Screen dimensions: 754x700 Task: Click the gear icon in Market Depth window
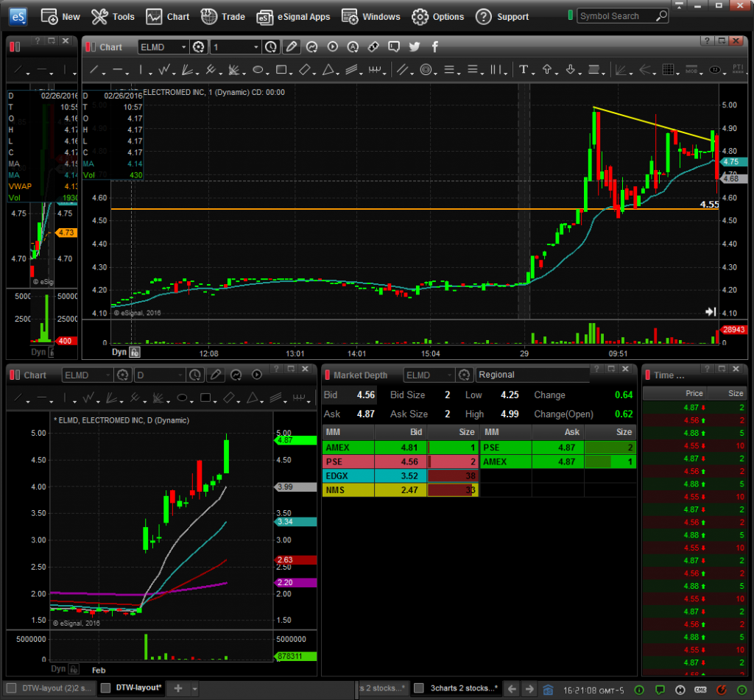[464, 375]
